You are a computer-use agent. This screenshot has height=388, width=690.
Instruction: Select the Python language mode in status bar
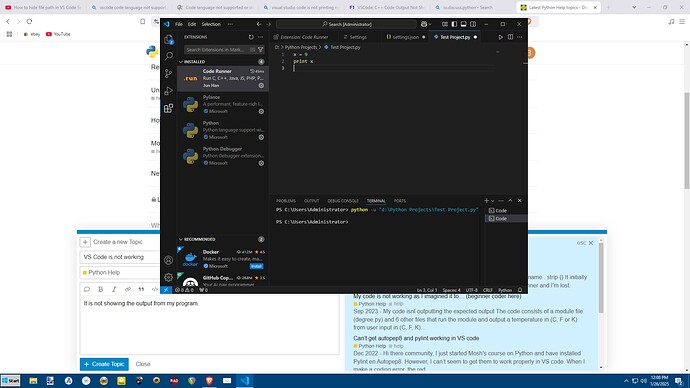505,290
